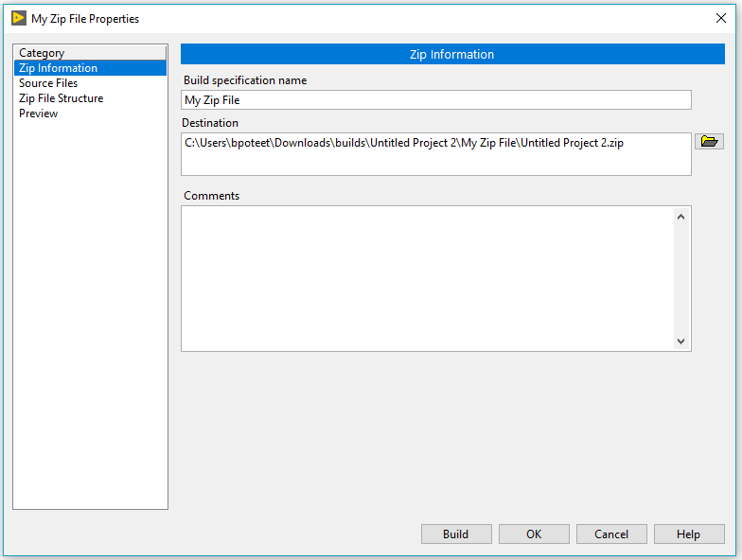Go to the Preview category
Viewport: 742px width, 560px height.
point(39,114)
